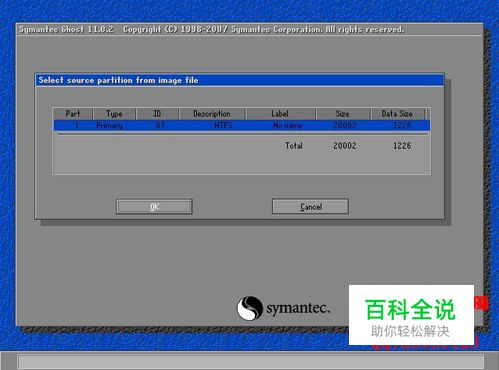The height and width of the screenshot is (370, 499).
Task: Click the Type column header
Action: point(114,114)
